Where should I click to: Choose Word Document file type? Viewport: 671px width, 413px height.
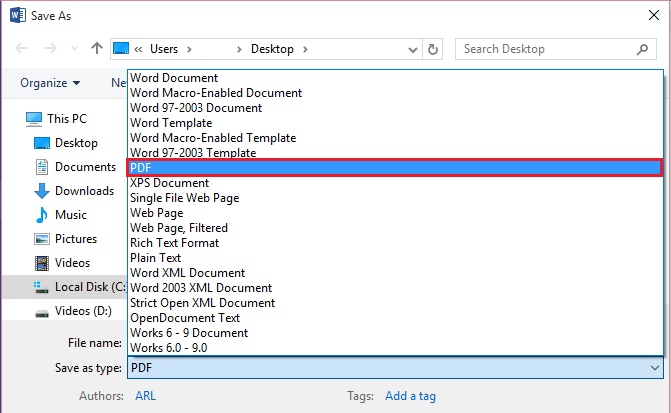pyautogui.click(x=395, y=78)
